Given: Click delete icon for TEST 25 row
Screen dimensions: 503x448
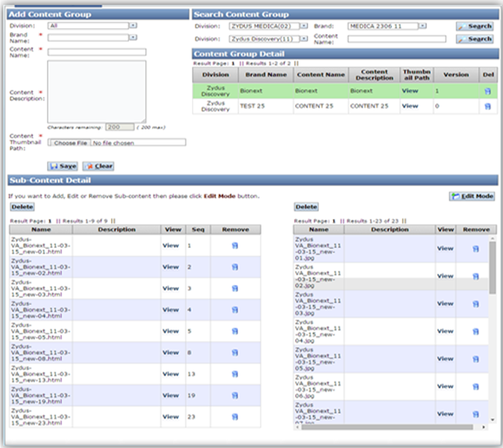Looking at the screenshot, I should [x=487, y=106].
